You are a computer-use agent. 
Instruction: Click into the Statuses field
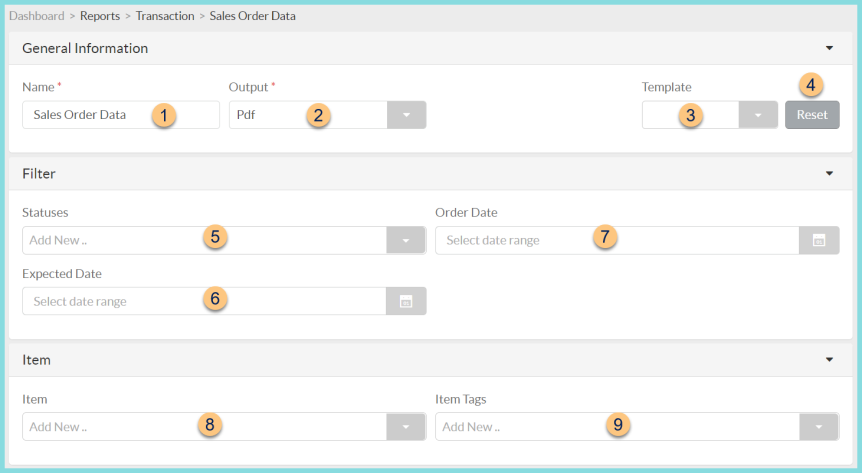pos(205,240)
